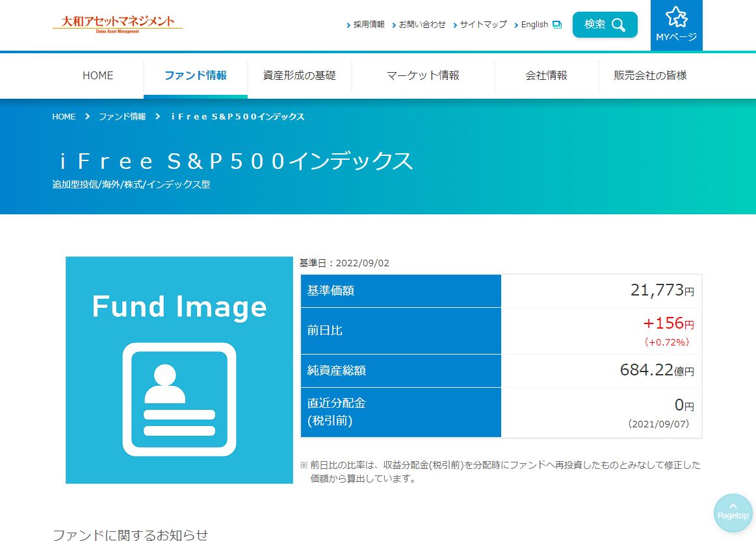Click the Fund Image title text
Image resolution: width=756 pixels, height=541 pixels.
tap(179, 307)
